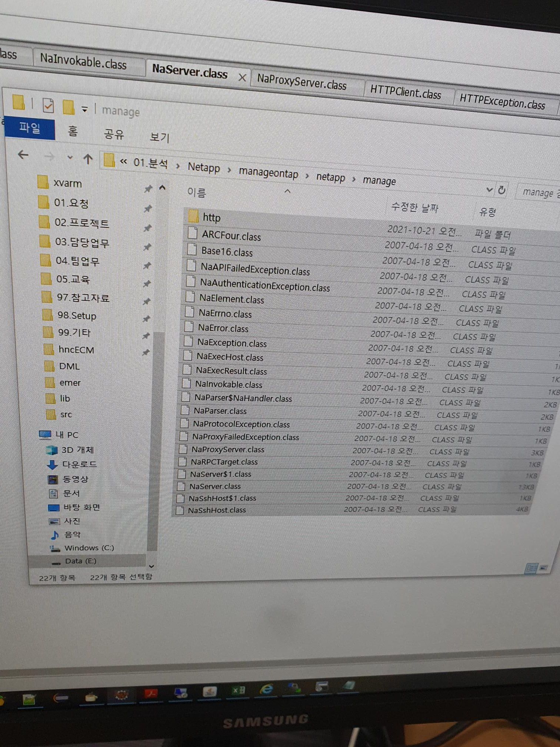Open the 음악 music note icon

click(x=55, y=535)
